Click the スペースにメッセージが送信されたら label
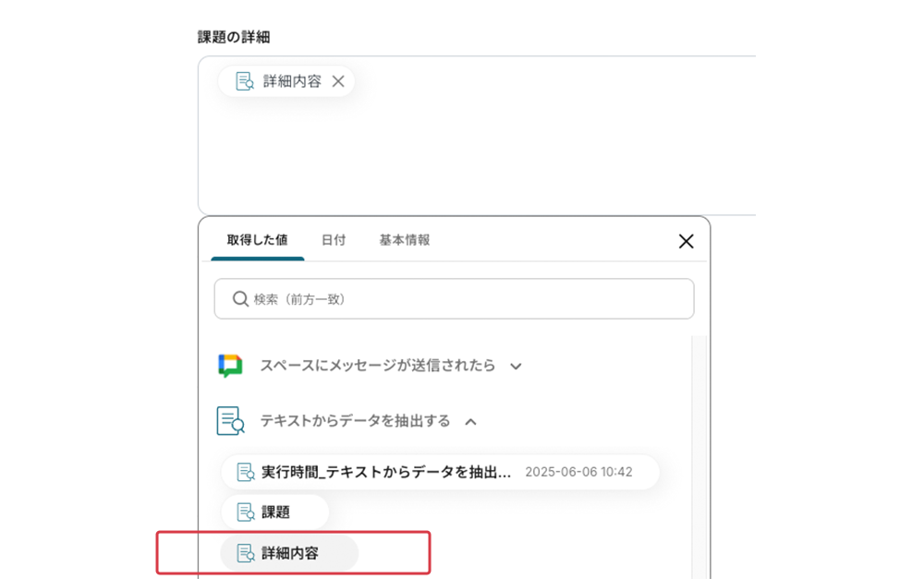Viewport: 924px width, 579px height. click(378, 366)
